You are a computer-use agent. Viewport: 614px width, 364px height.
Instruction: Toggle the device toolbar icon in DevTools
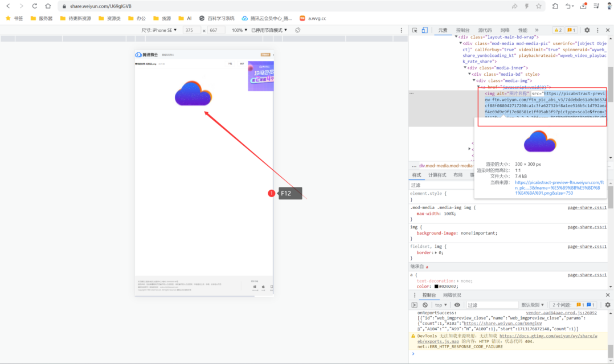pyautogui.click(x=424, y=30)
